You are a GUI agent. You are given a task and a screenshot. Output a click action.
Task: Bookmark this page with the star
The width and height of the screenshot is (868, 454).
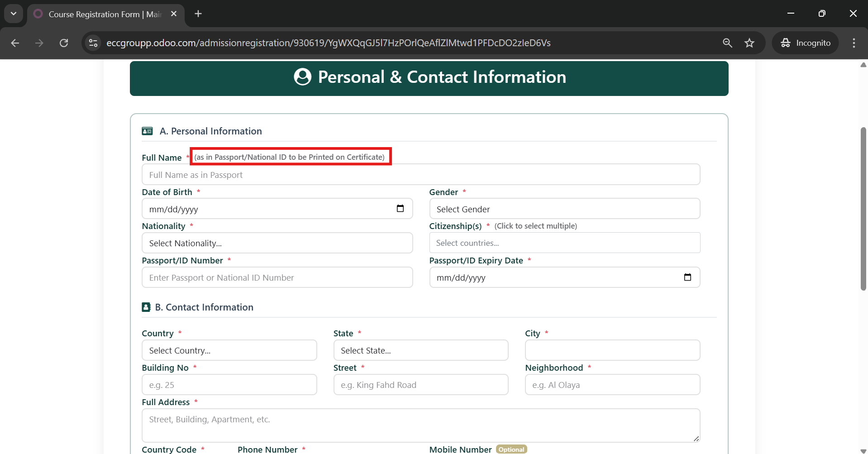click(749, 43)
